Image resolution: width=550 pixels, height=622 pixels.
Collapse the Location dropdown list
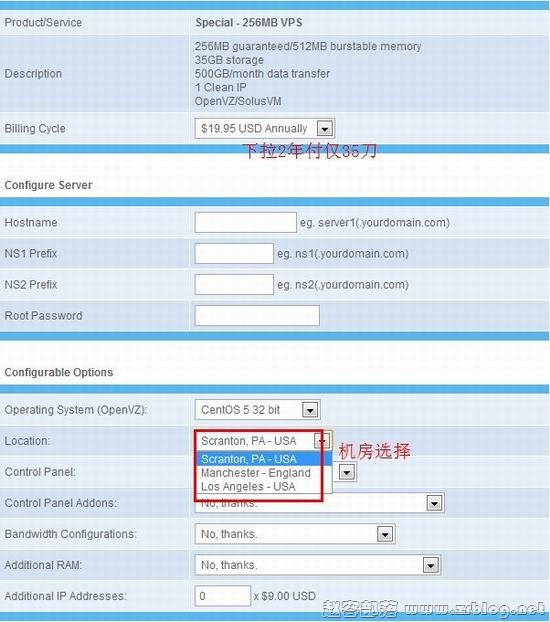point(322,441)
